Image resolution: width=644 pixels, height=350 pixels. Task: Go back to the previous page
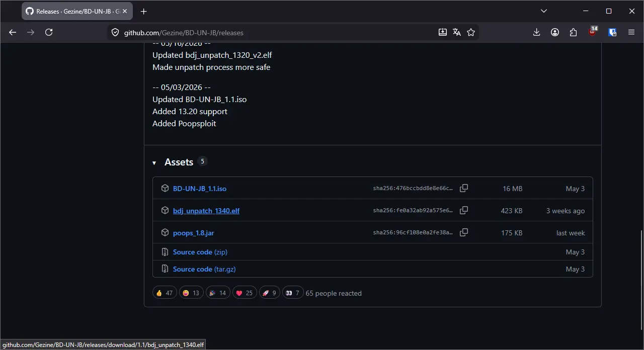click(x=13, y=32)
